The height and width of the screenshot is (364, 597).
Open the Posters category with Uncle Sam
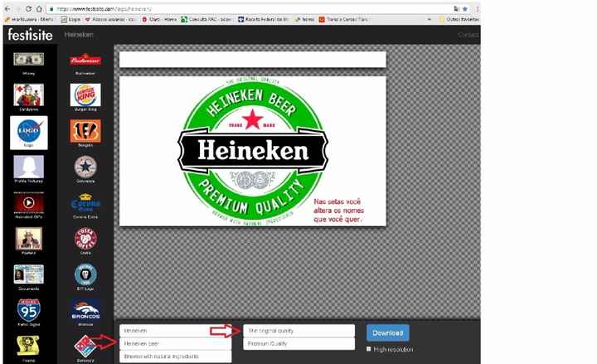[x=29, y=238]
